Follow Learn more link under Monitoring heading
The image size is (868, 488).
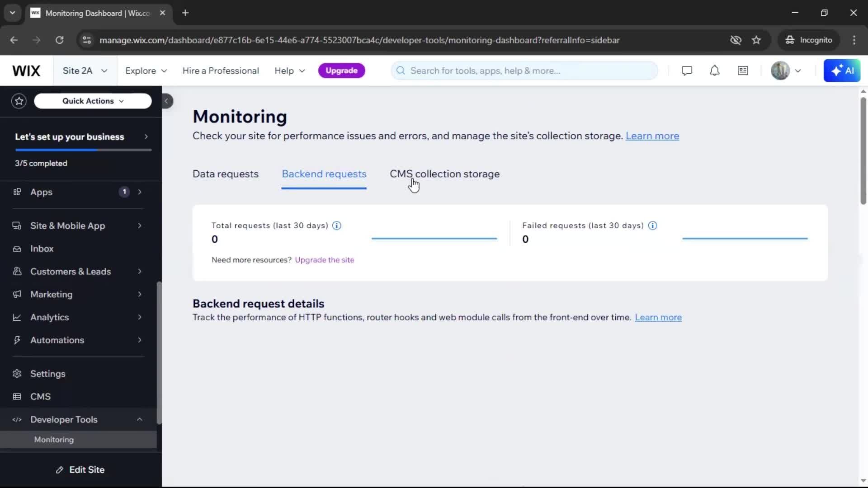[652, 136]
